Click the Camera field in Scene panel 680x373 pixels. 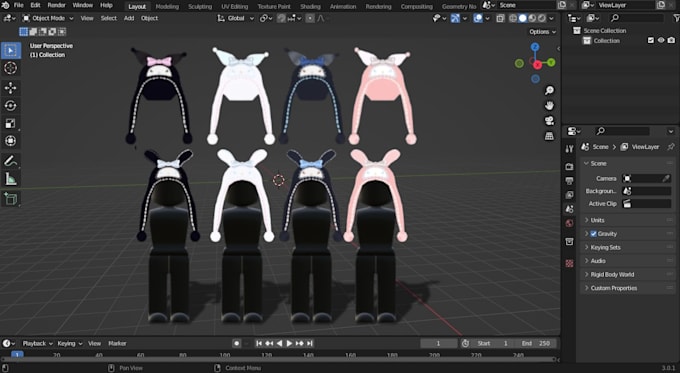click(647, 178)
